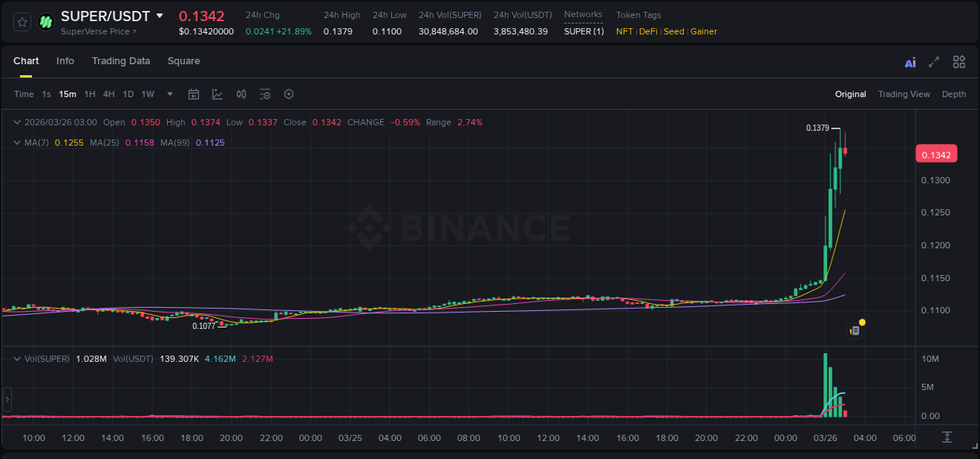This screenshot has height=459, width=980.
Task: Open the Square tab
Action: pyautogui.click(x=183, y=60)
